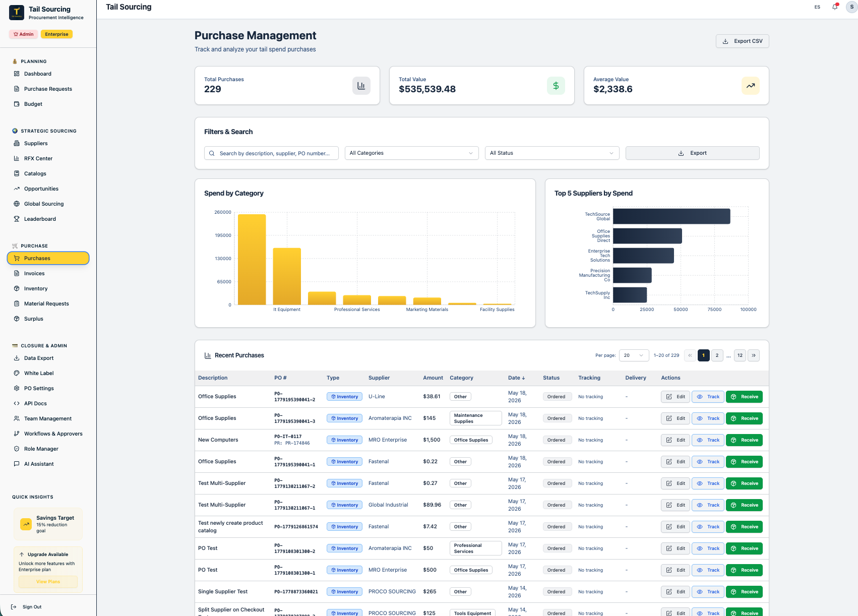Open Invoices from sidebar
The image size is (858, 616).
48,273
